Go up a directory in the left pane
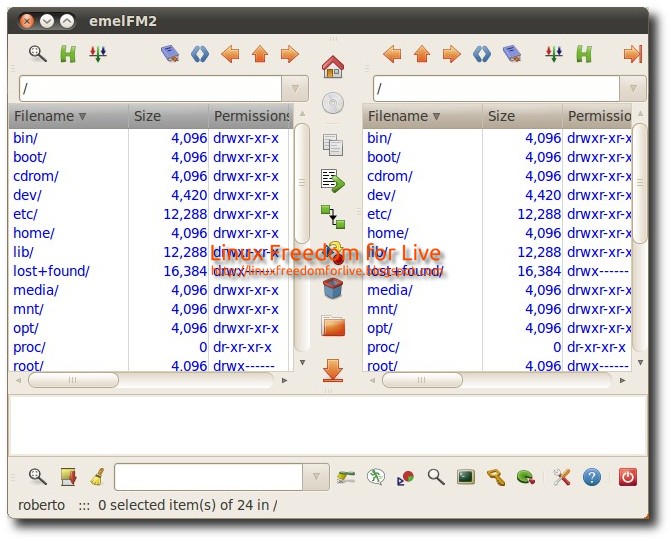Screen dimensions: 672x542 click(x=260, y=54)
